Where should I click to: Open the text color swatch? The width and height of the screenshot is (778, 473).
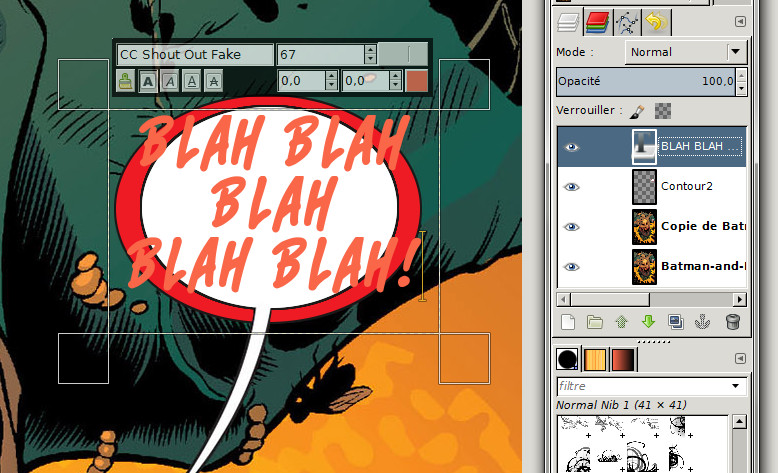pos(417,81)
